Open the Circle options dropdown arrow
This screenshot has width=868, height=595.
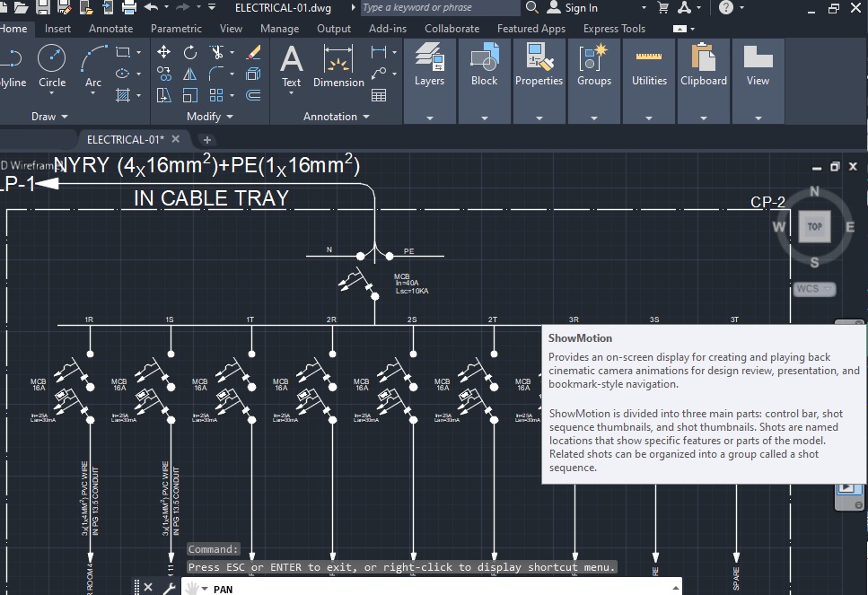pyautogui.click(x=52, y=93)
